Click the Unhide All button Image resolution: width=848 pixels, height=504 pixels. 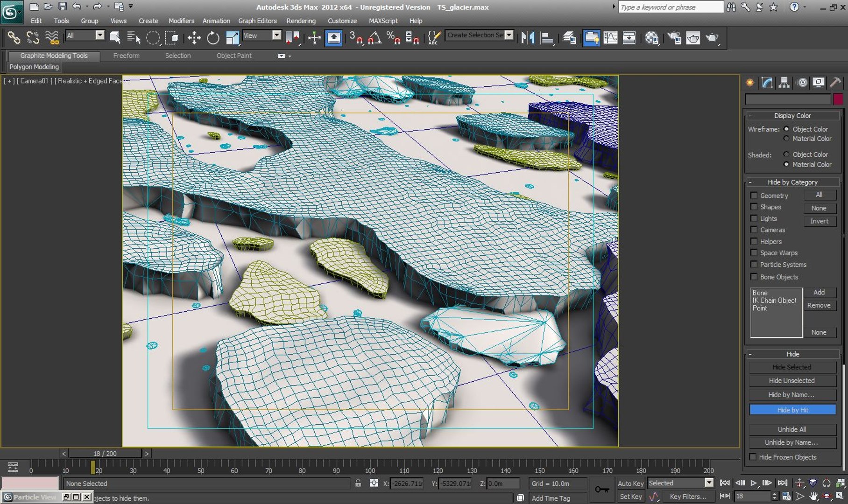click(x=792, y=429)
